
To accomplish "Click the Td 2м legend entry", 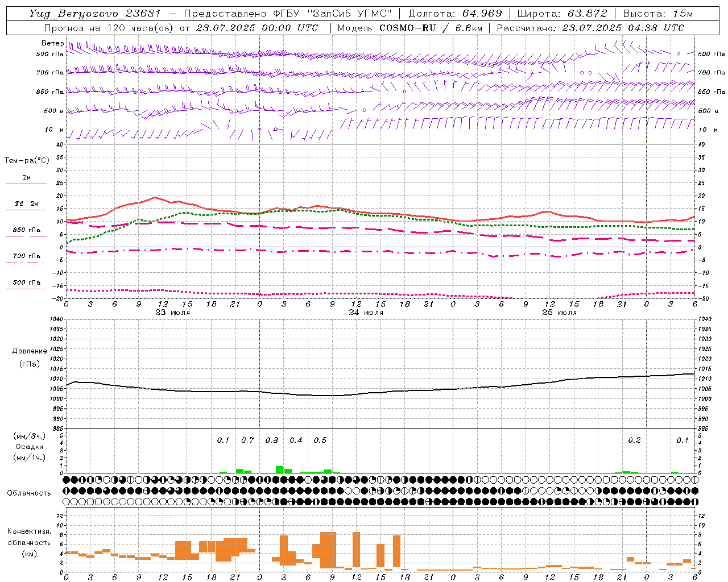I will (x=27, y=203).
